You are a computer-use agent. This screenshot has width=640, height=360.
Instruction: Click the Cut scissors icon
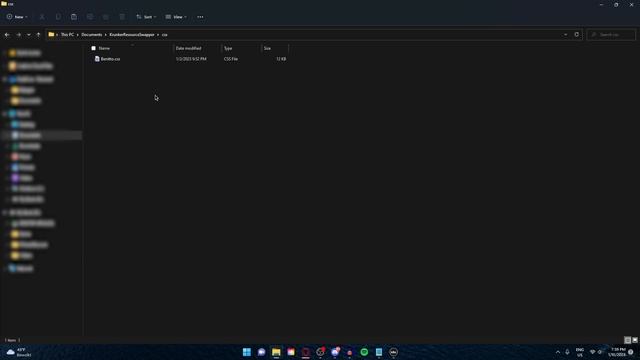pyautogui.click(x=42, y=17)
